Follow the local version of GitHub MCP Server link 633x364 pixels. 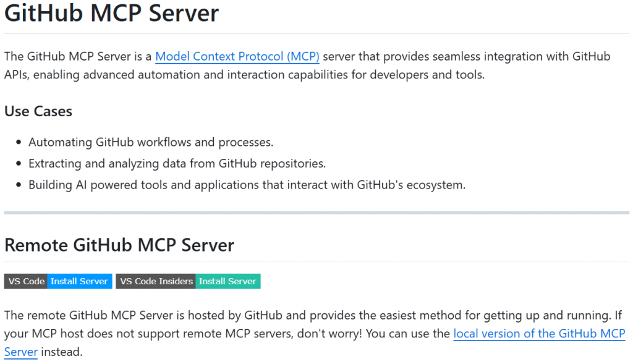[x=539, y=334]
